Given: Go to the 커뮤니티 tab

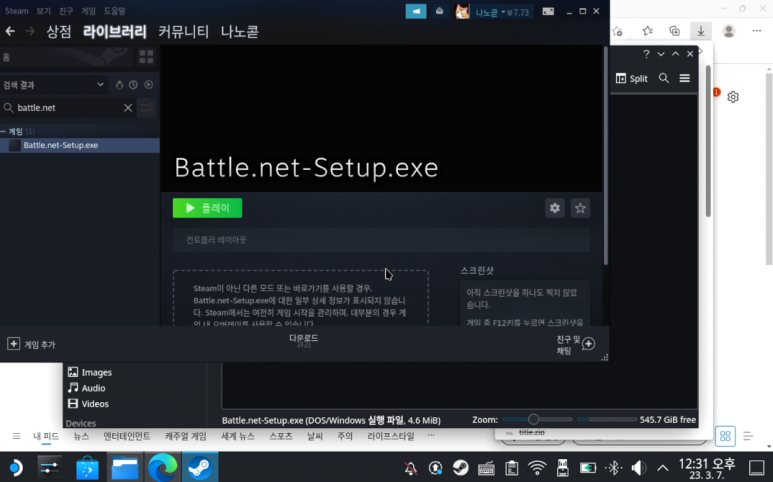Looking at the screenshot, I should pos(183,32).
